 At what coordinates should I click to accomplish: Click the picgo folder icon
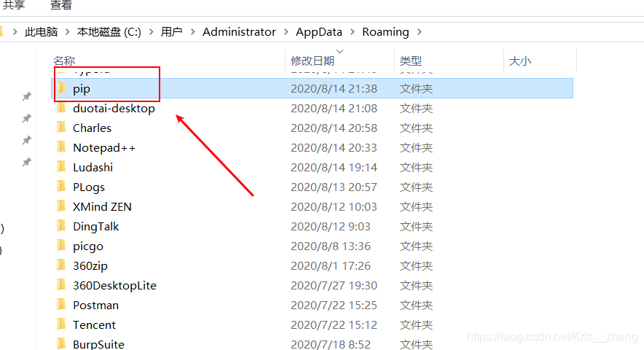point(62,246)
